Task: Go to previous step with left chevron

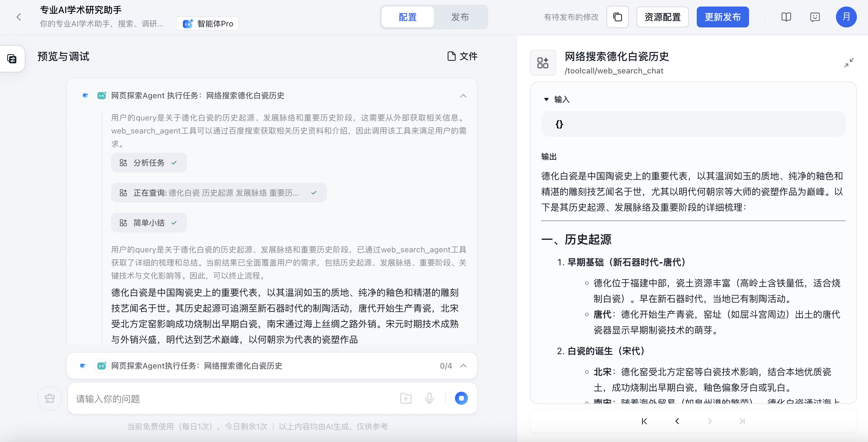Action: click(677, 421)
